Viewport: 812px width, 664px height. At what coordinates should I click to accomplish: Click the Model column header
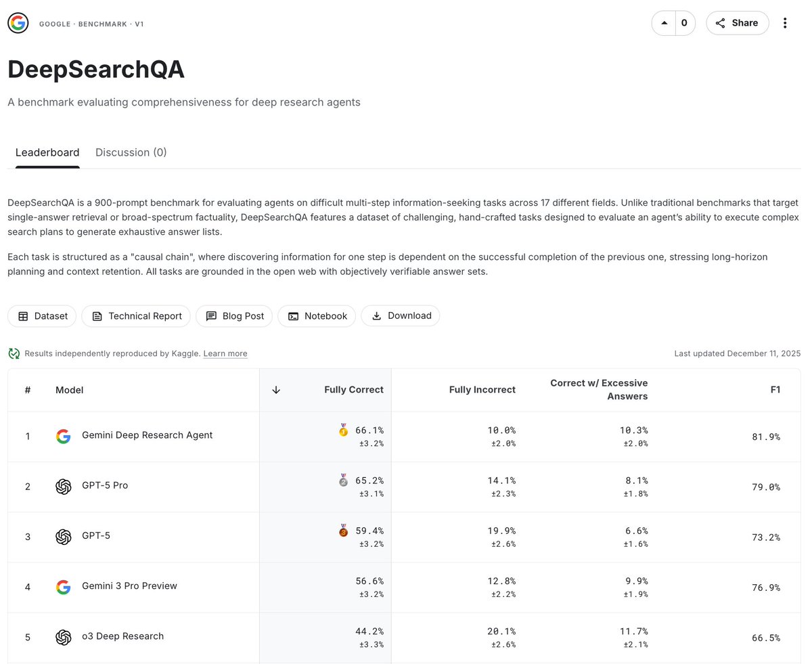pos(69,390)
